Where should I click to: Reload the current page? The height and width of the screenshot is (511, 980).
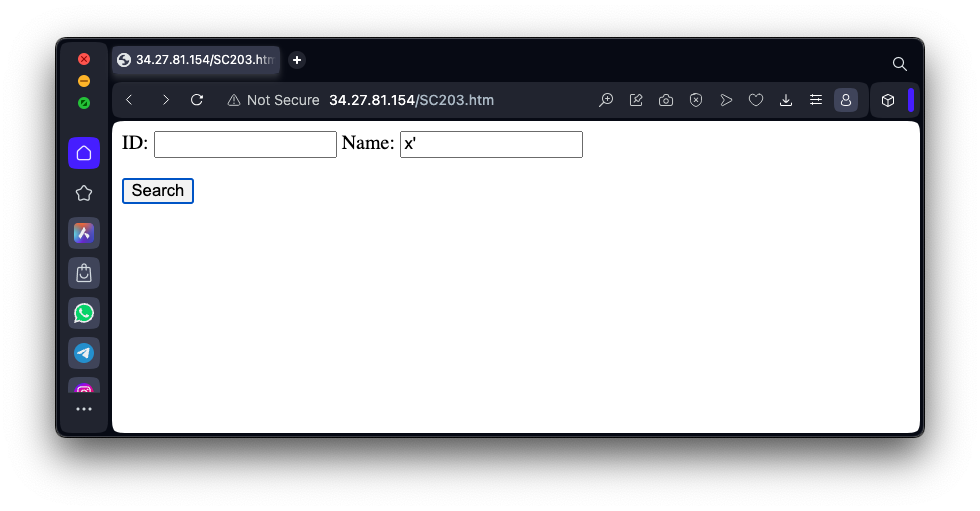(197, 100)
